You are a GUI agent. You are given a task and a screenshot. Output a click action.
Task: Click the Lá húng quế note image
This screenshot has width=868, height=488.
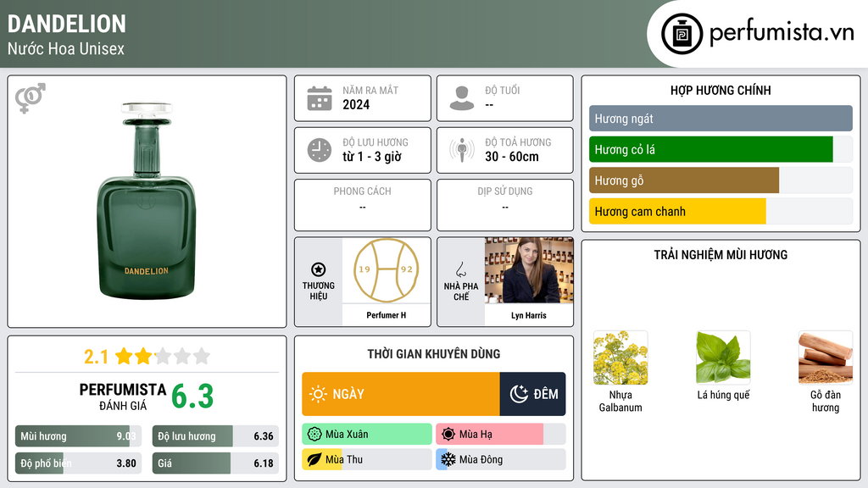pyautogui.click(x=723, y=358)
